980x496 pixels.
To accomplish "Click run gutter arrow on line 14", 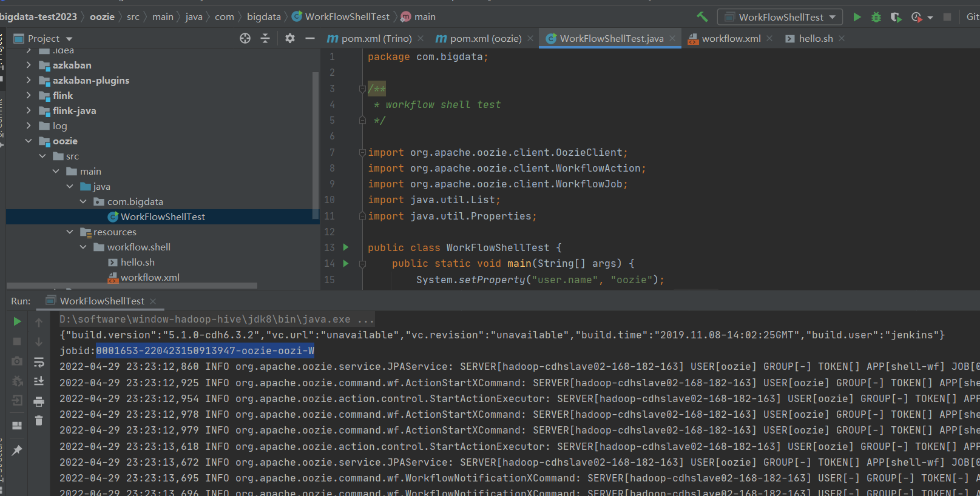I will point(346,263).
